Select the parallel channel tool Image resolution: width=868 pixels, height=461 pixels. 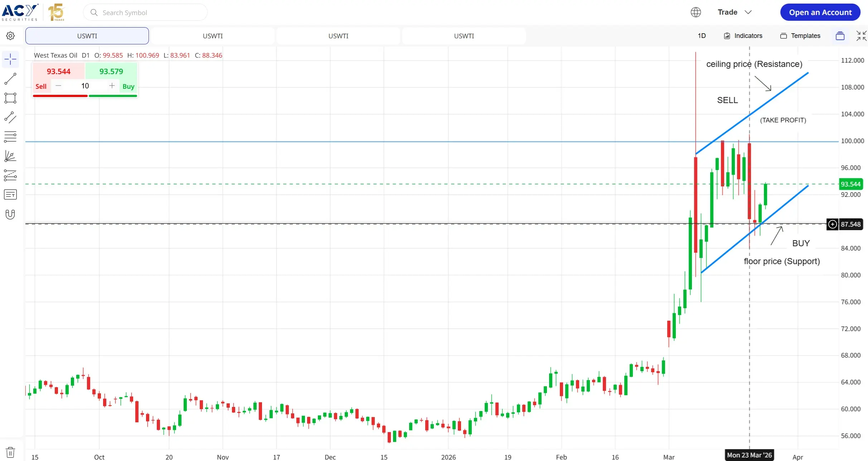(x=10, y=117)
